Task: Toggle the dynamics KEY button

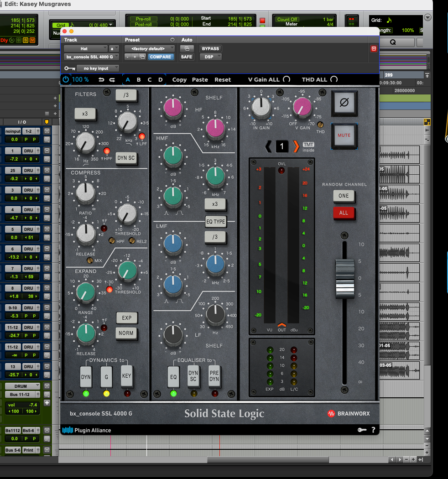Action: (126, 376)
